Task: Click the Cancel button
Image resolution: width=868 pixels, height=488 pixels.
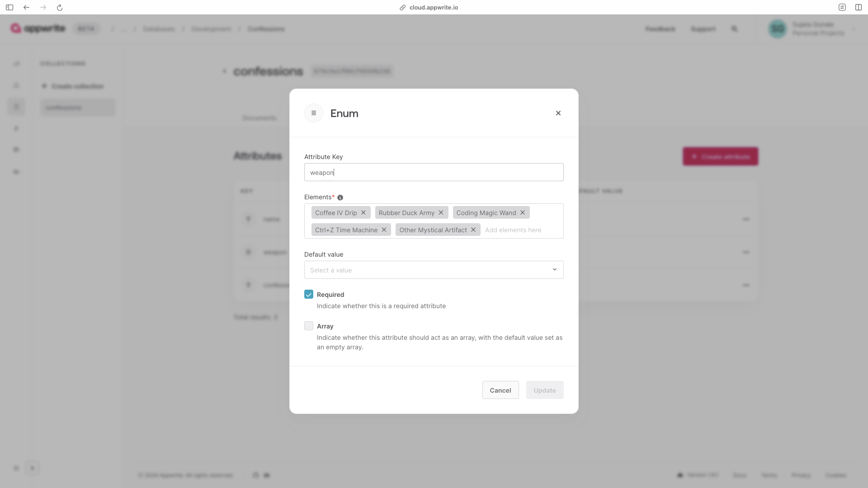Action: [x=500, y=390]
